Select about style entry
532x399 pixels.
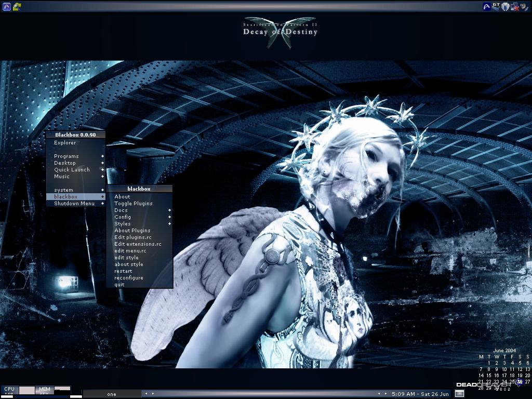pos(139,264)
